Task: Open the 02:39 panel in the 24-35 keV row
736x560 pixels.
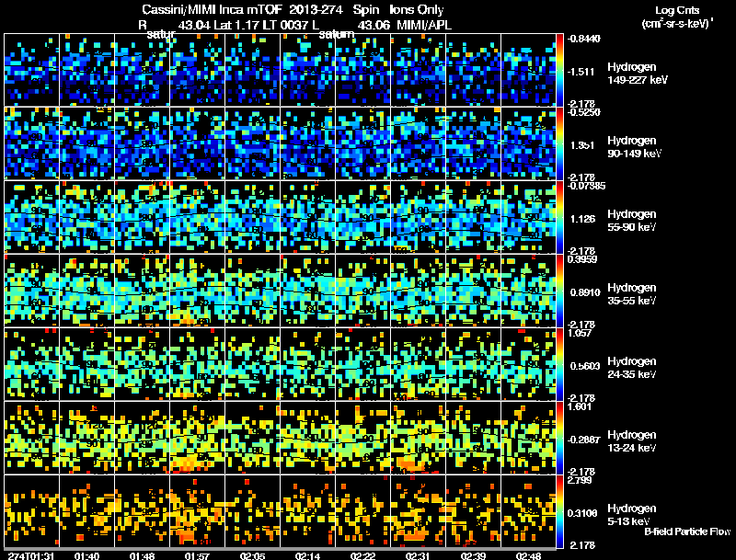Action: [x=473, y=364]
